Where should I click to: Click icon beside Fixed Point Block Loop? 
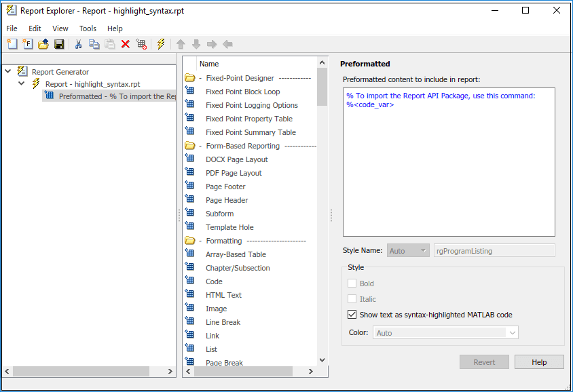(x=189, y=90)
